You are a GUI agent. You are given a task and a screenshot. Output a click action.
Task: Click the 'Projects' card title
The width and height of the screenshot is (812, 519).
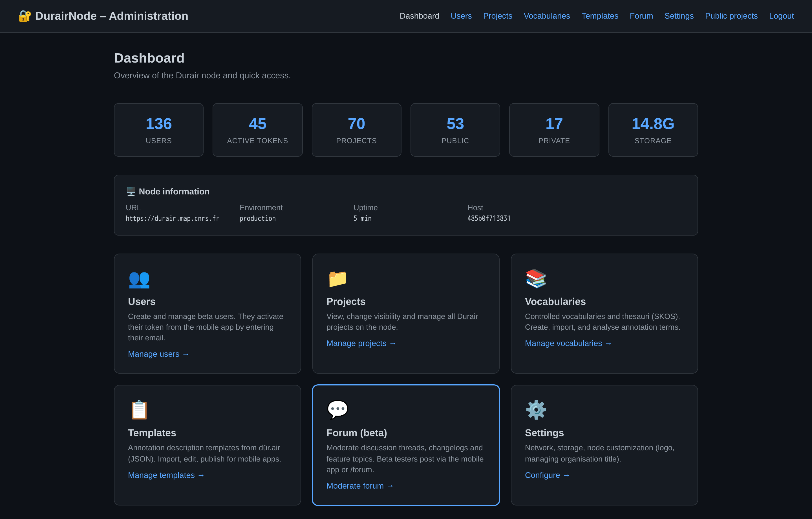point(346,301)
